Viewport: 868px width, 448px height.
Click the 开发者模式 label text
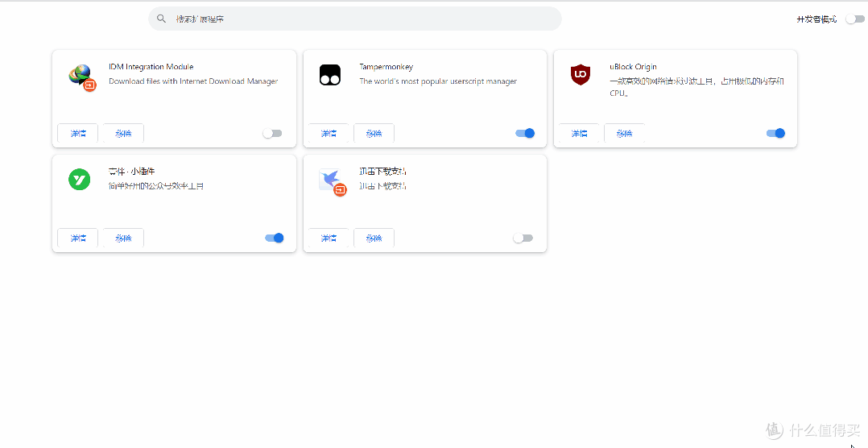click(x=816, y=19)
